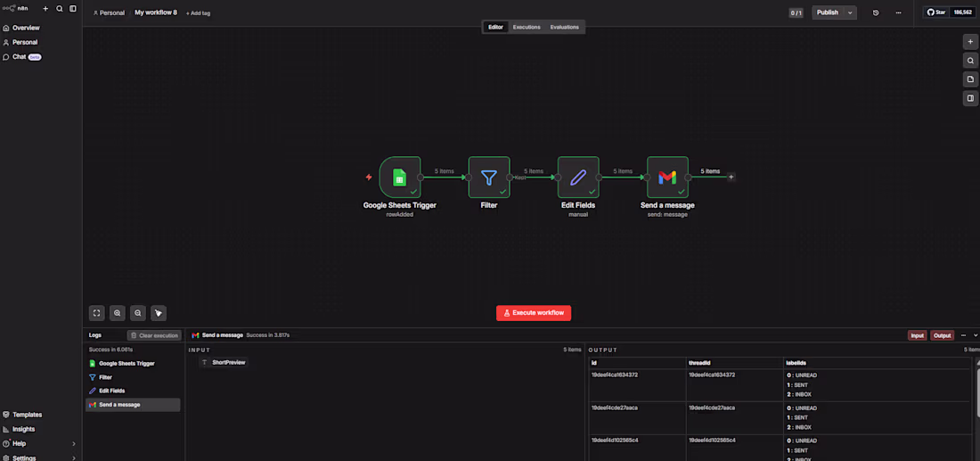
Task: Rename the workflow title My workflow 8
Action: (156, 12)
